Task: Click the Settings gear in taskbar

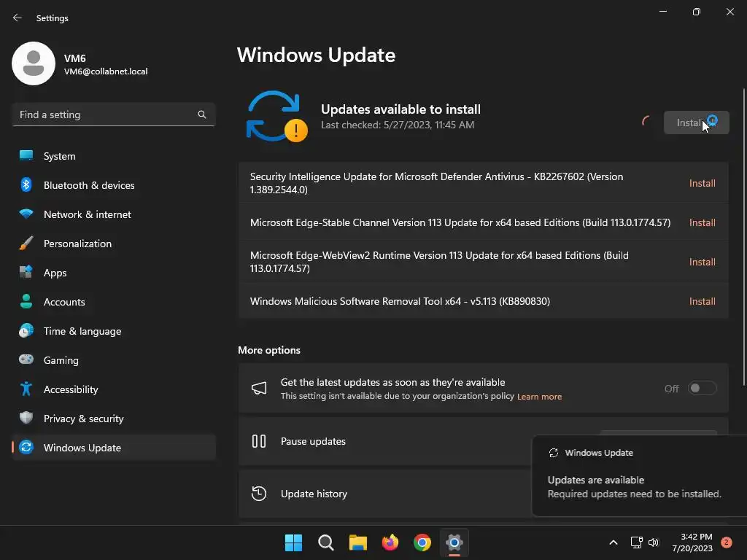Action: coord(454,542)
